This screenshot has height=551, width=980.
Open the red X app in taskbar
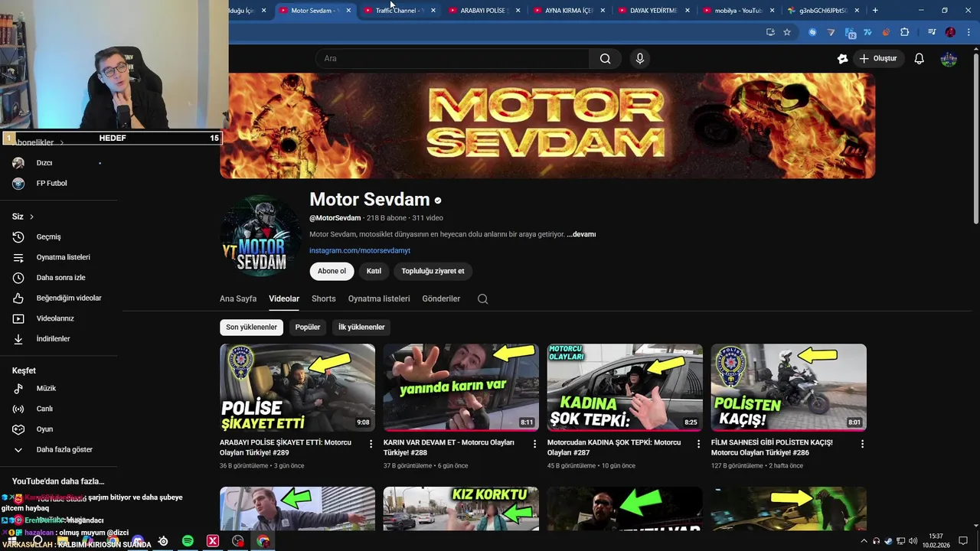click(213, 541)
